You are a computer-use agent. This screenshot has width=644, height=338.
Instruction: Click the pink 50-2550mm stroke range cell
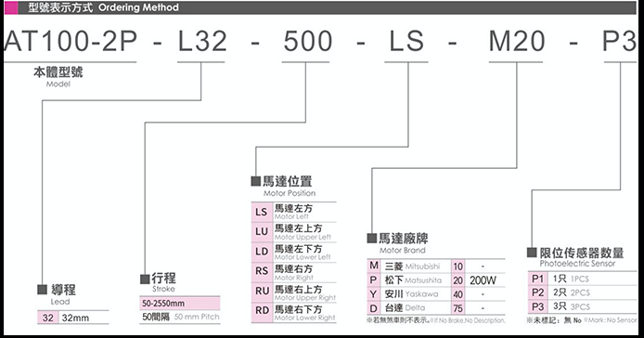click(180, 304)
